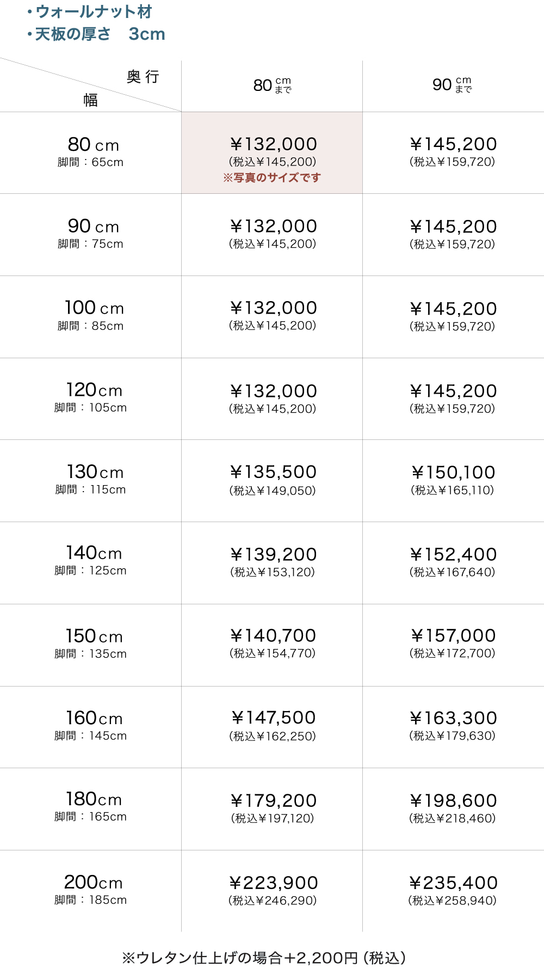This screenshot has width=544, height=980.
Task: Click the ¥139,200 price in 140cm row
Action: point(273,554)
